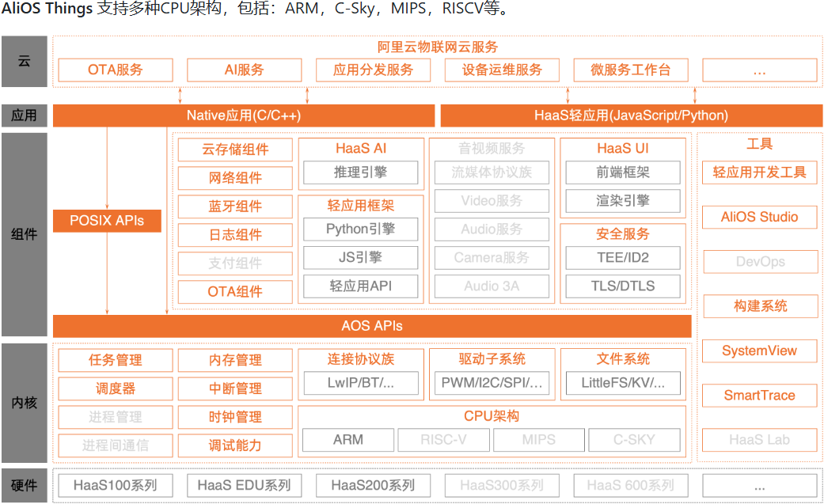824x504 pixels.
Task: Select the 组件 layer label
Action: 25,234
